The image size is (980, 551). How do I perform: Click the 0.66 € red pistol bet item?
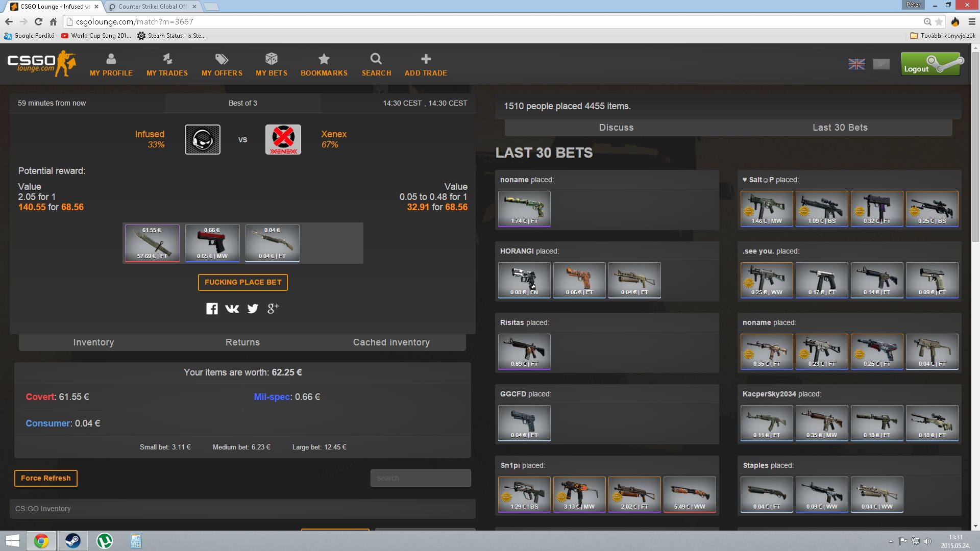pyautogui.click(x=212, y=243)
